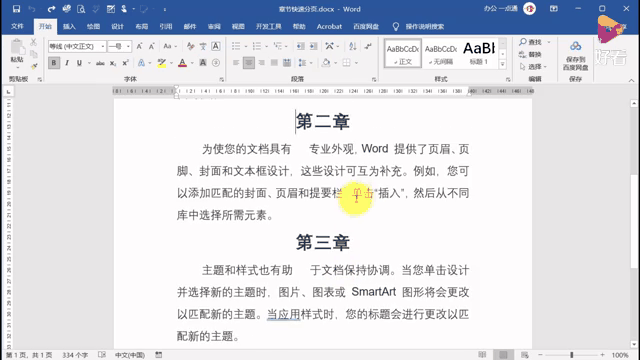The height and width of the screenshot is (360, 640).
Task: Apply strikethrough with the abc icon
Action: 100,63
